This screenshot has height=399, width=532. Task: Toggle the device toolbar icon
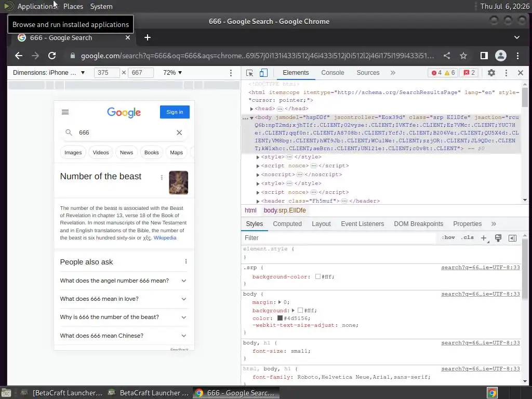click(x=263, y=73)
